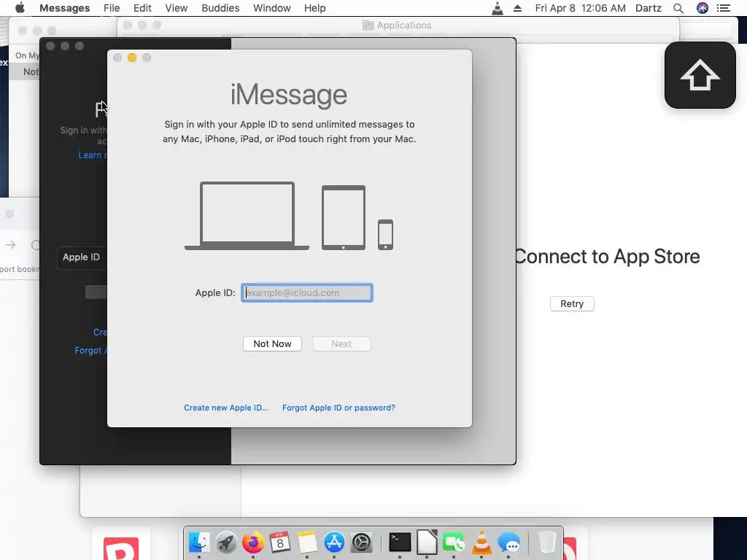Click the Apple ID field in dark window
This screenshot has width=747, height=560.
coord(82,257)
